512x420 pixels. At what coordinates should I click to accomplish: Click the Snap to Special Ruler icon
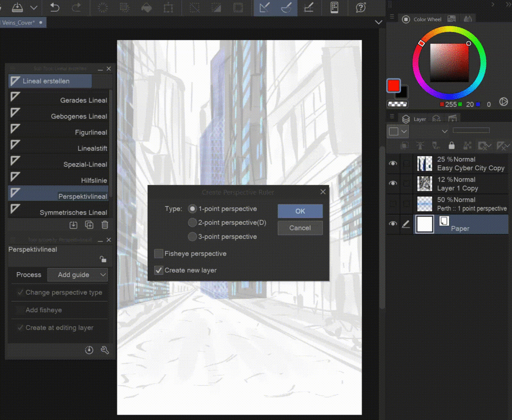pos(286,7)
